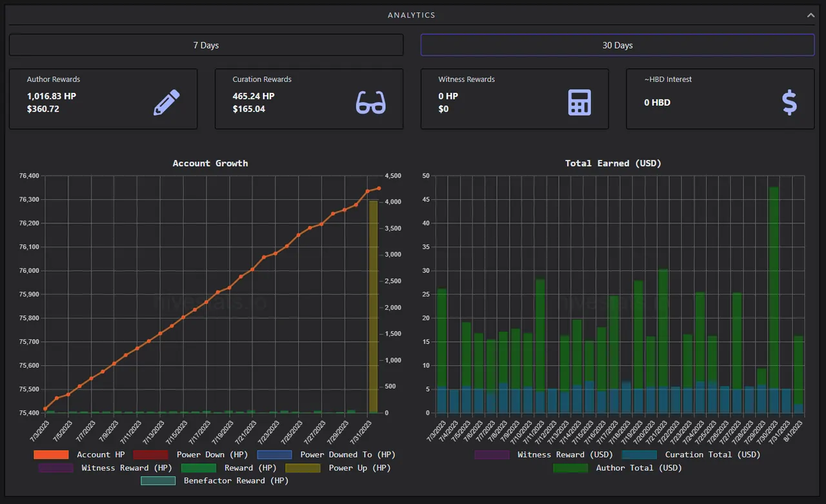Click the yellow Power Up bar in Account Growth
826x504 pixels.
click(x=373, y=307)
